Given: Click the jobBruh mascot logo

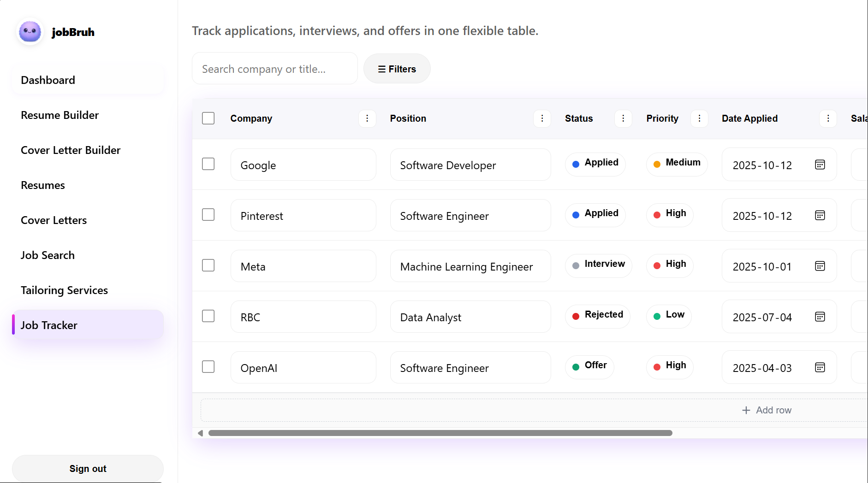Looking at the screenshot, I should [x=30, y=31].
